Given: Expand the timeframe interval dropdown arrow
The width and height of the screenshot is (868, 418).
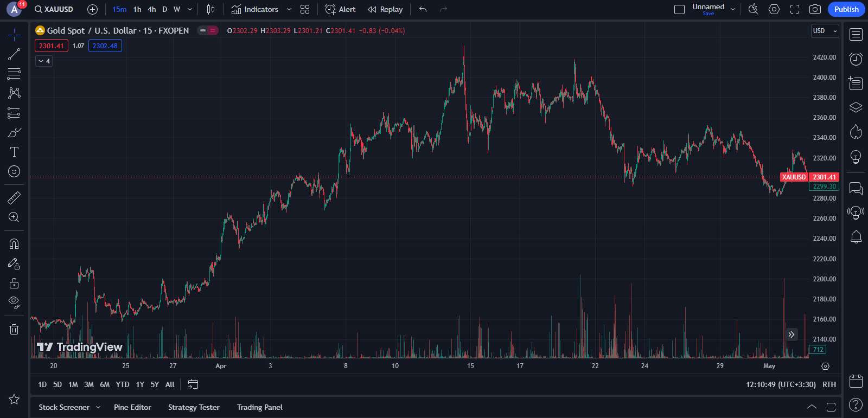Looking at the screenshot, I should click(190, 9).
